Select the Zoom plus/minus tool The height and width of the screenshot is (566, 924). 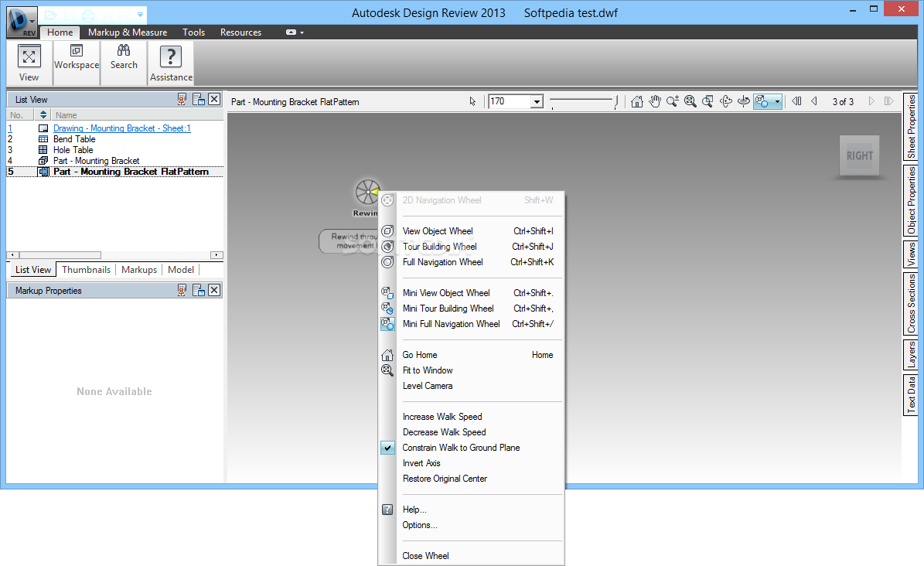tap(673, 101)
